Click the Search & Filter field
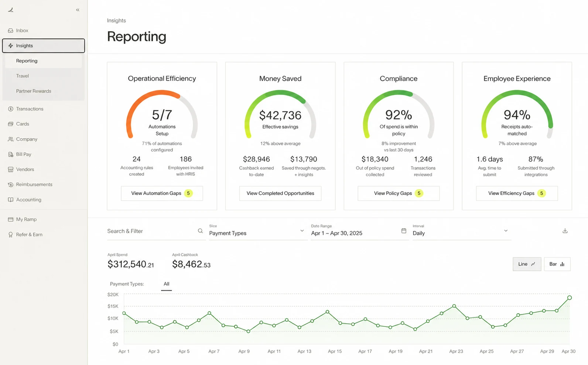The height and width of the screenshot is (365, 588). [x=156, y=231]
